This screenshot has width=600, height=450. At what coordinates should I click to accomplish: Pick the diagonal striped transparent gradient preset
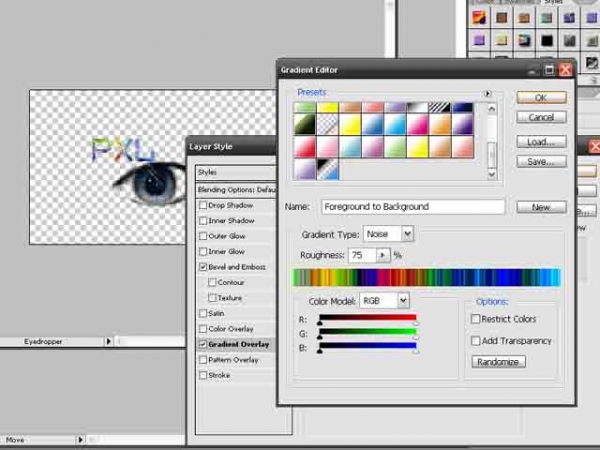440,107
